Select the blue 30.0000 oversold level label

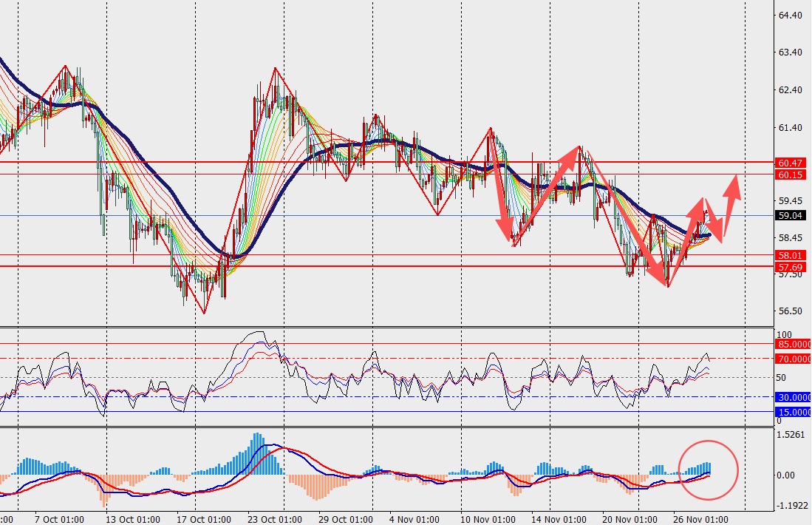coord(794,397)
